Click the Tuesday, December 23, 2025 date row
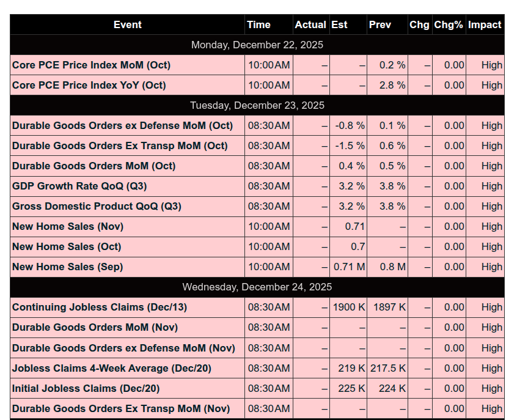The image size is (517, 420). (x=257, y=106)
